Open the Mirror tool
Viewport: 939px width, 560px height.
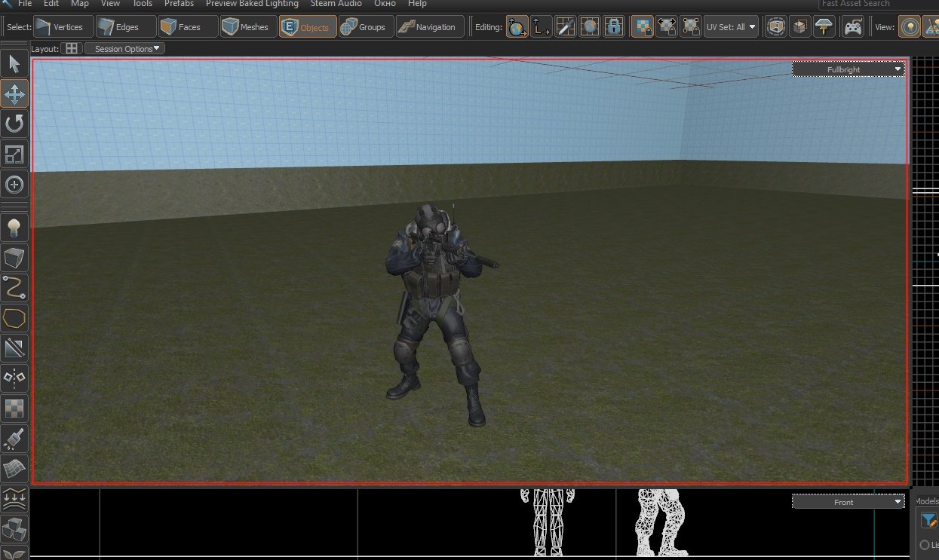14,377
